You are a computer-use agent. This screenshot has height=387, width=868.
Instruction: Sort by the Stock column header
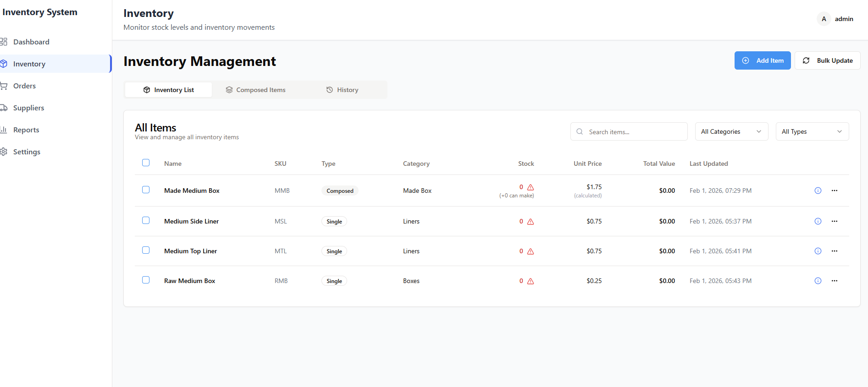coord(525,164)
